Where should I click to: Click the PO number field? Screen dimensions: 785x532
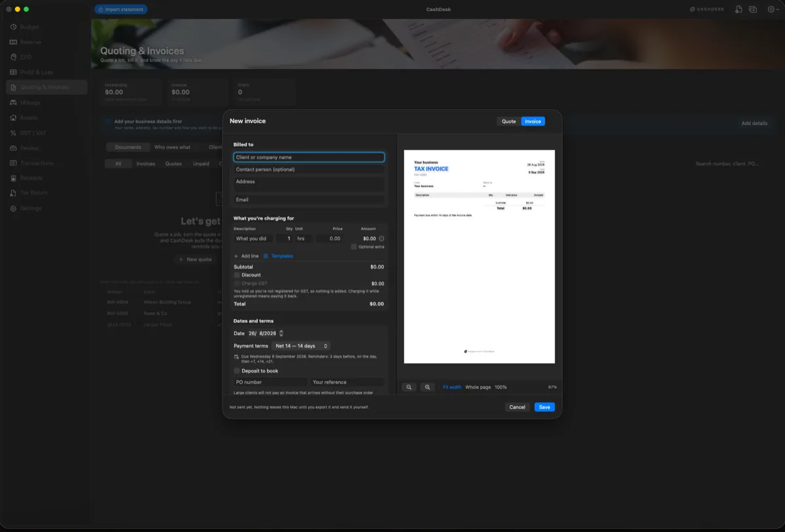coord(270,382)
